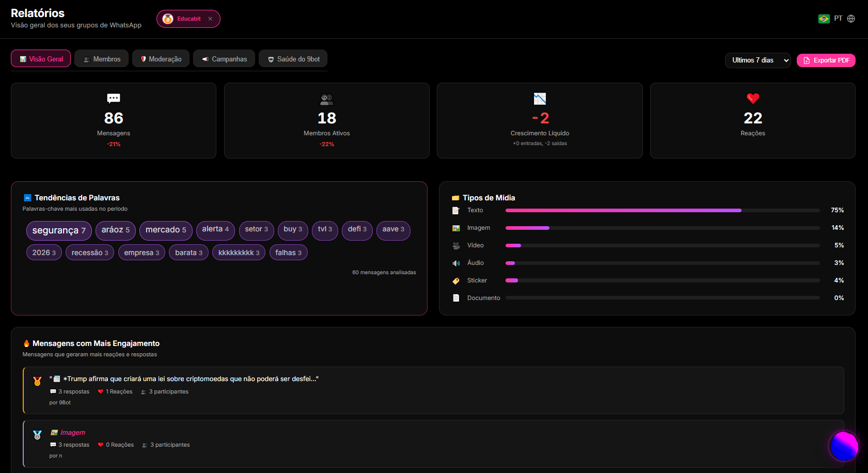Switch to the Campanhas tab
Image resolution: width=868 pixels, height=473 pixels.
click(224, 59)
